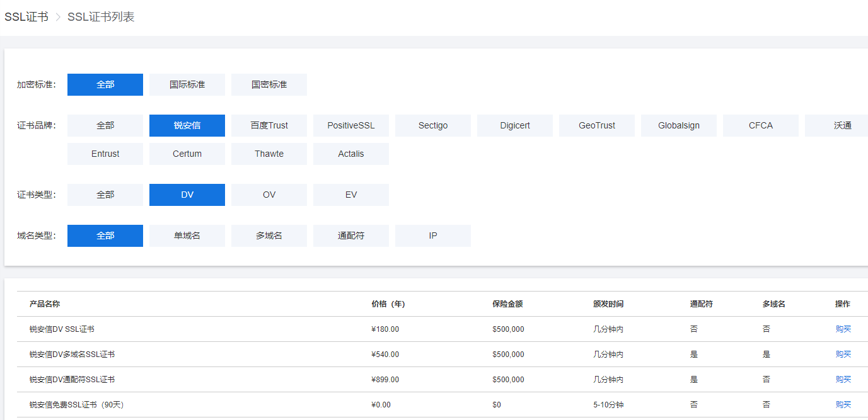Click the SSL证书列表 breadcrumb text

(x=101, y=17)
